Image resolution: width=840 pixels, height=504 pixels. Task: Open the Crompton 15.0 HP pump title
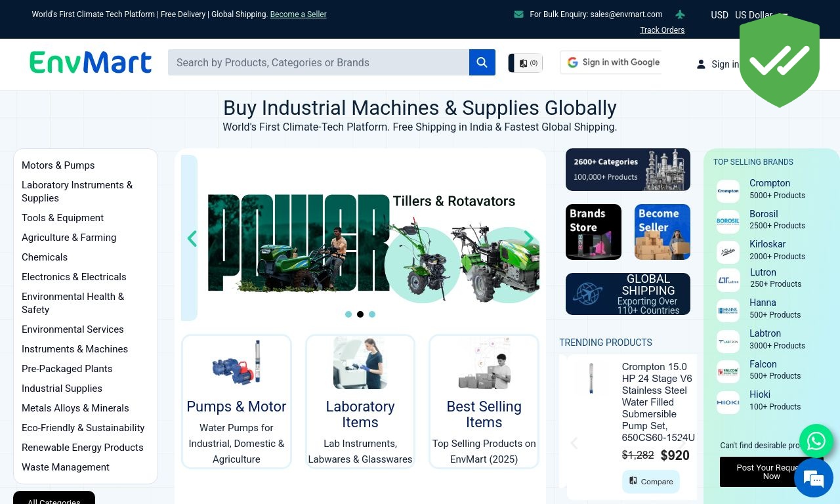(658, 402)
